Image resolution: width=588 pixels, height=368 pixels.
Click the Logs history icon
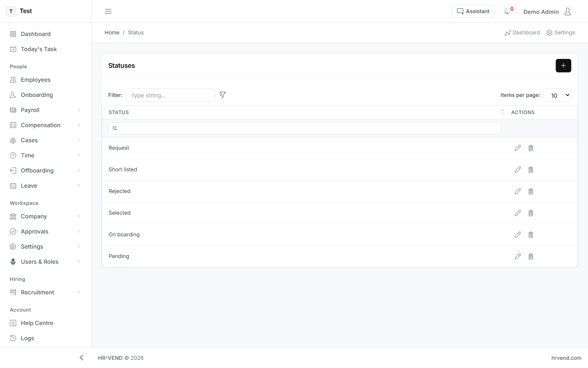[x=13, y=338]
